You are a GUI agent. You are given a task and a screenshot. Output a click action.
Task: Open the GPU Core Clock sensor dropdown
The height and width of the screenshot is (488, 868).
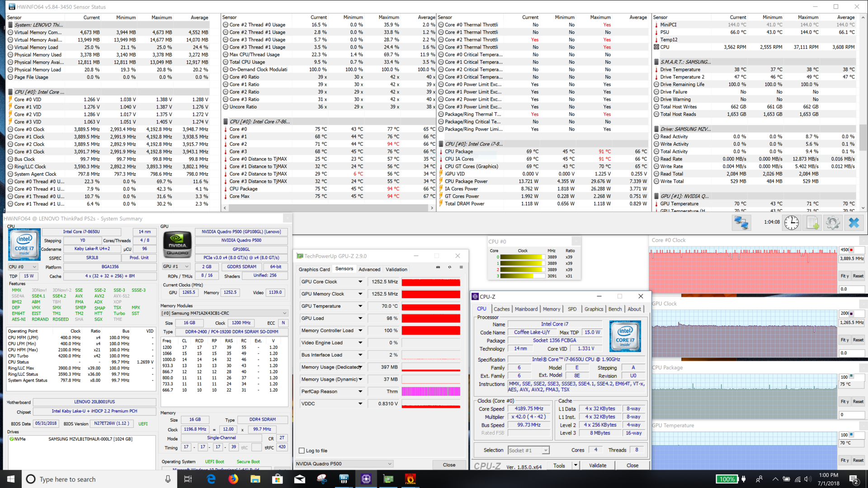pos(360,282)
